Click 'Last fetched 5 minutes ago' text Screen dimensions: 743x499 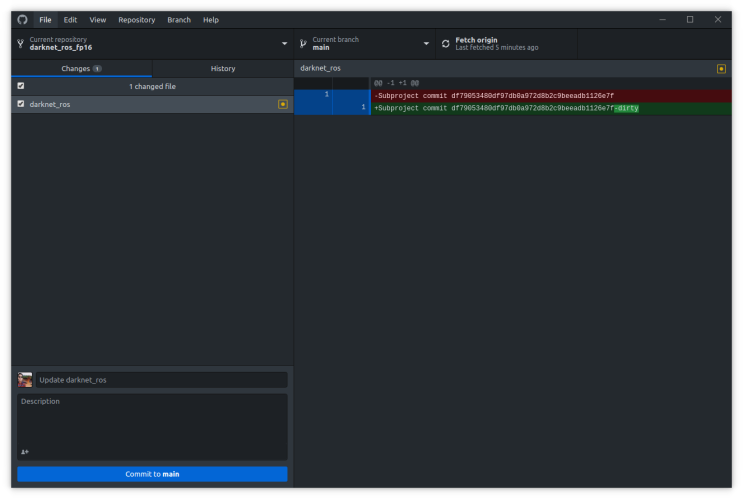(497, 48)
